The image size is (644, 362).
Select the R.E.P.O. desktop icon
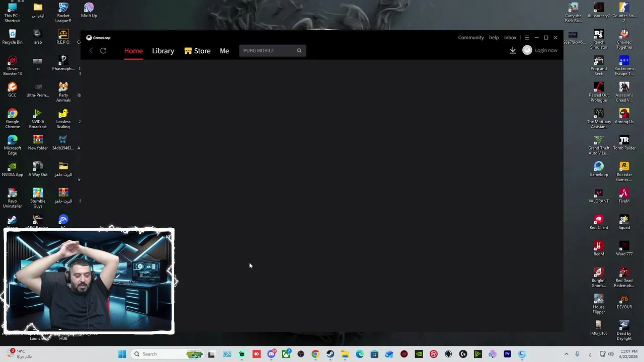pos(63,37)
